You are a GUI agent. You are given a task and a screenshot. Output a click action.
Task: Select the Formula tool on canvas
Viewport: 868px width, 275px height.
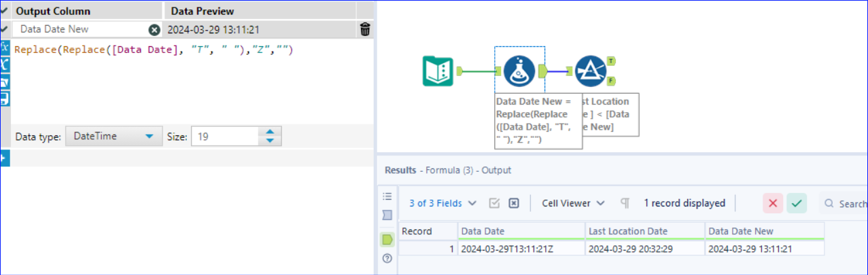point(519,70)
